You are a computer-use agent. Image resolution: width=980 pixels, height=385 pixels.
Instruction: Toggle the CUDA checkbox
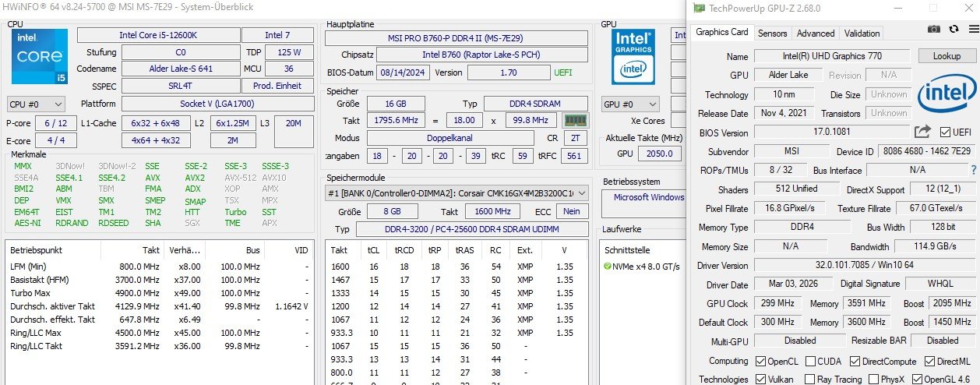[x=811, y=362]
